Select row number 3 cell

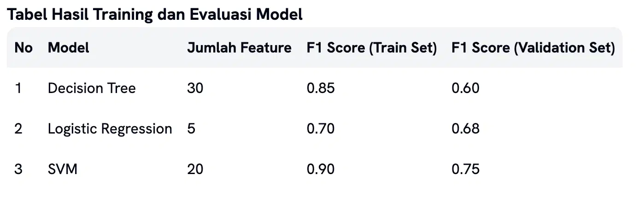coord(18,169)
